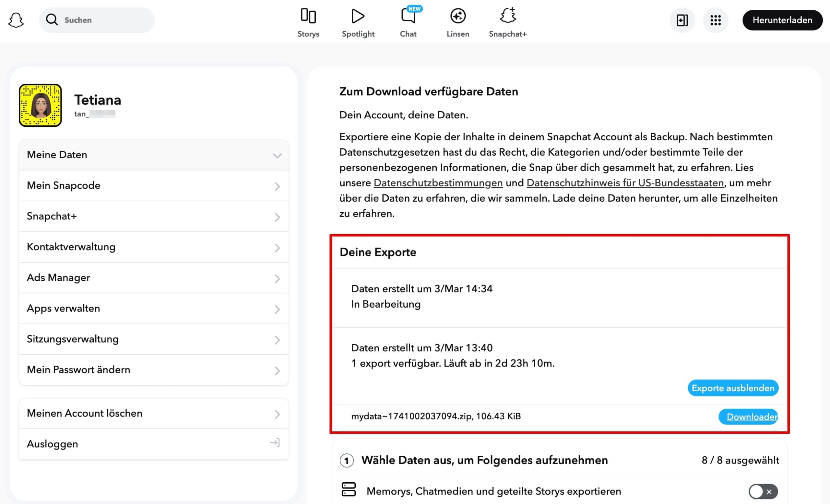Screen dimensions: 830x504
Task: Click chevron next to Kontaktverwaltung
Action: click(277, 248)
